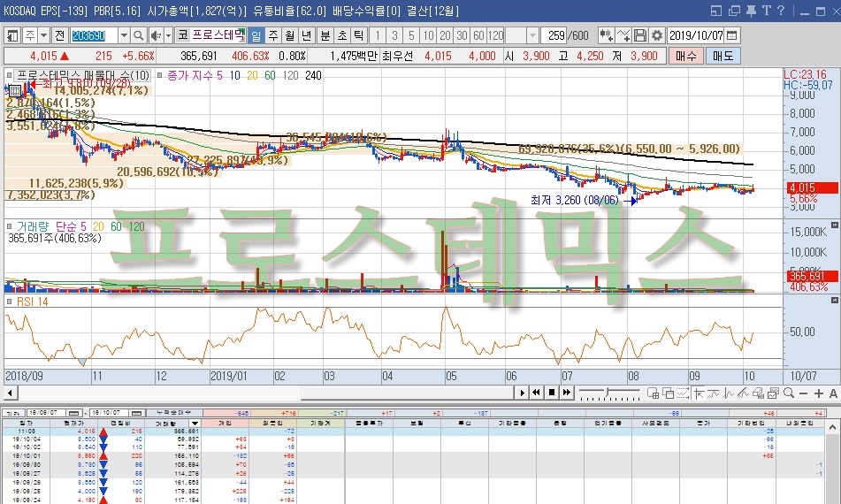841x504 pixels.
Task: Select minute (분) chart period
Action: [x=325, y=36]
